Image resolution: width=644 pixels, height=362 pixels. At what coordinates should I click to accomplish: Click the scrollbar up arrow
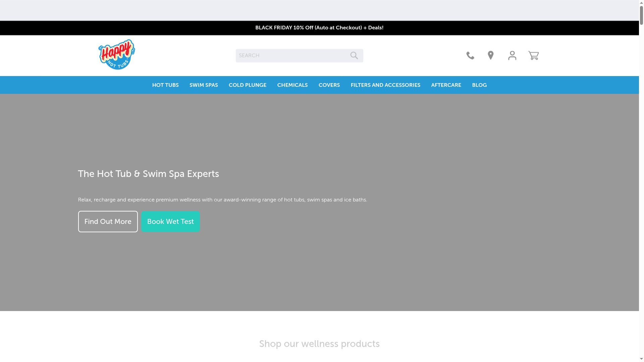tap(641, 2)
